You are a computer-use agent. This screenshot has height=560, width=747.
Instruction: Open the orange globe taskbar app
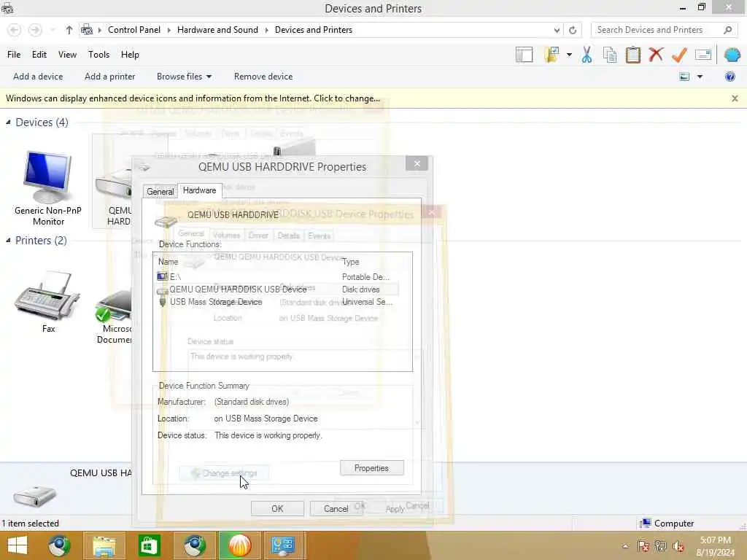pos(239,545)
